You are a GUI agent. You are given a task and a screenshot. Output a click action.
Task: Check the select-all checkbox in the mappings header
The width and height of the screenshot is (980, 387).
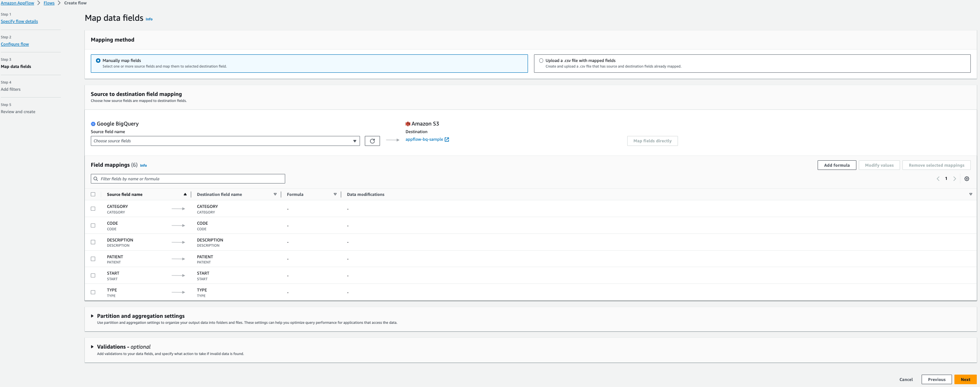(93, 194)
